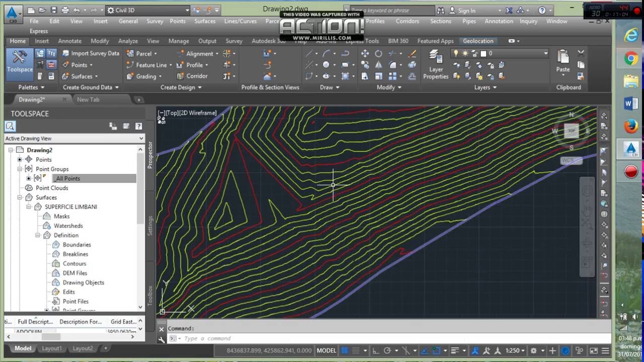Open the Annotate ribbon tab
The image size is (644, 362).
click(x=69, y=41)
